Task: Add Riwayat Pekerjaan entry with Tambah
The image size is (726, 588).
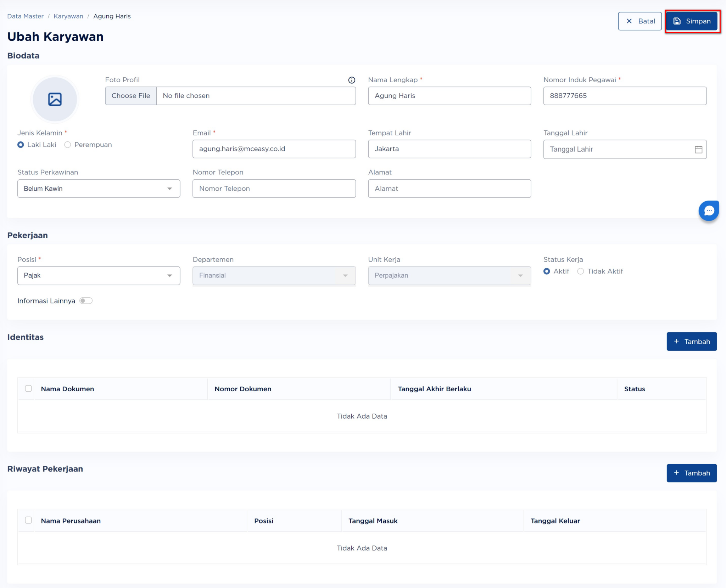Action: tap(691, 473)
